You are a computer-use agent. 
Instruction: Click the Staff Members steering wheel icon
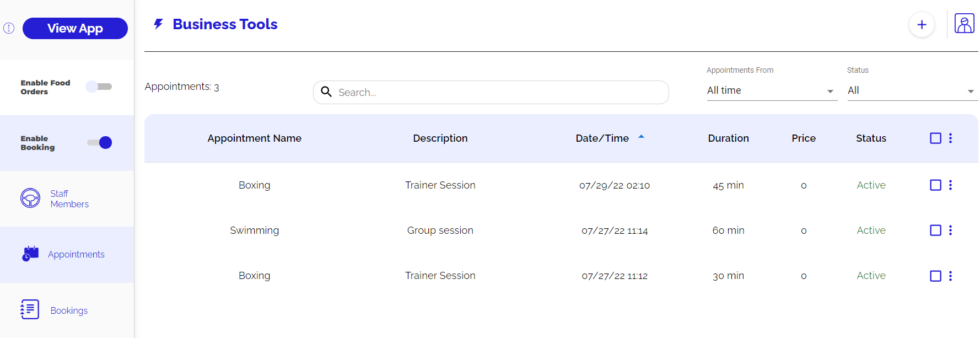click(30, 198)
